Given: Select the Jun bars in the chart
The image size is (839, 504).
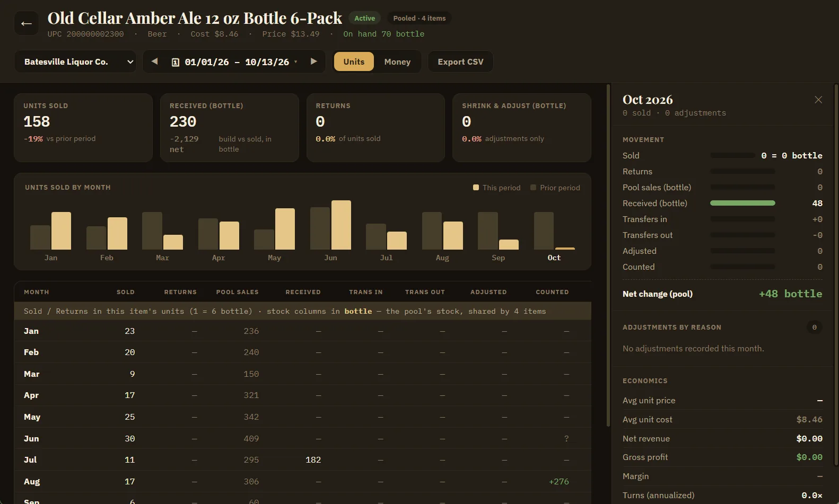Looking at the screenshot, I should point(330,225).
